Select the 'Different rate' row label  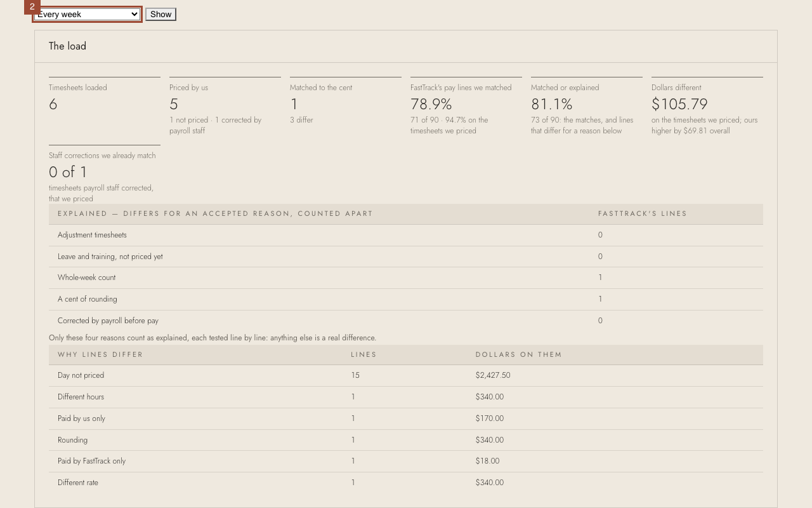coord(78,483)
